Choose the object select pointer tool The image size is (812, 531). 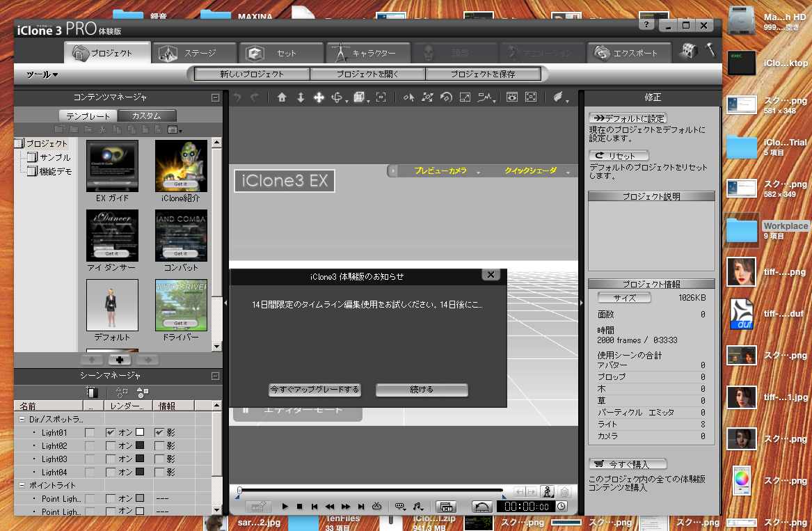(x=408, y=97)
